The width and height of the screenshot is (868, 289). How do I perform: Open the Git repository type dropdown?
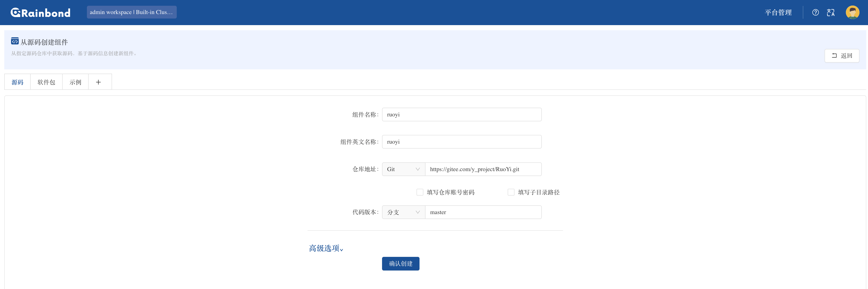click(x=403, y=169)
